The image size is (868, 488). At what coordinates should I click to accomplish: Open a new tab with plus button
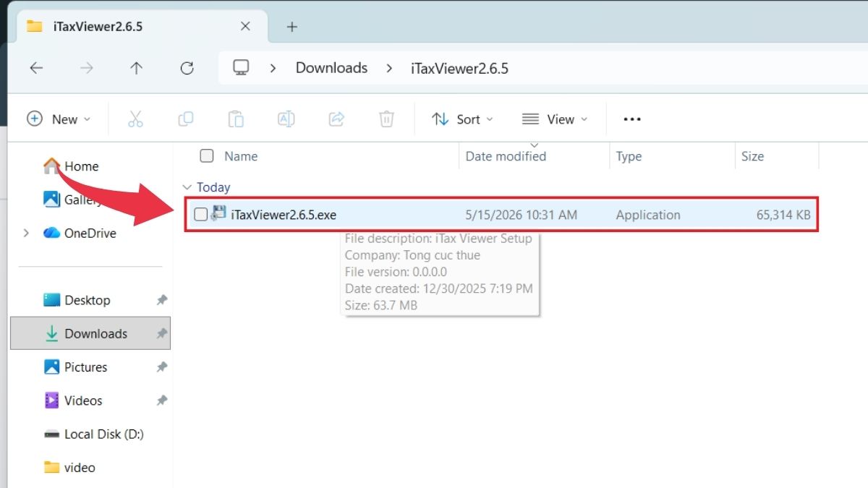pos(292,27)
